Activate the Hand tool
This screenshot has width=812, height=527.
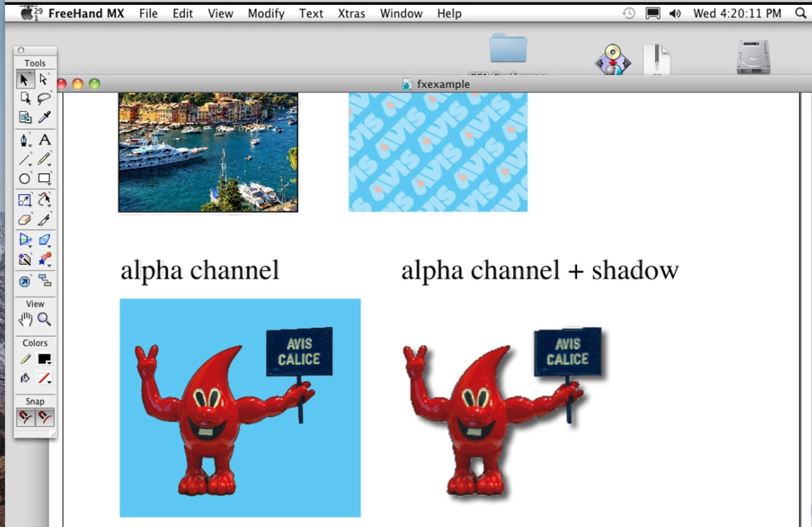pos(24,319)
